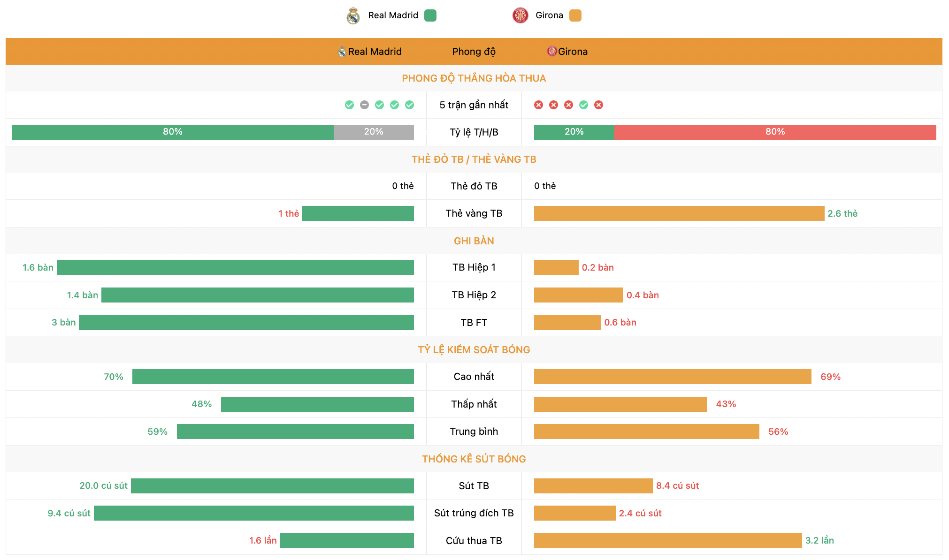The height and width of the screenshot is (560, 949).
Task: Click Girona's third red loss icon
Action: [569, 105]
